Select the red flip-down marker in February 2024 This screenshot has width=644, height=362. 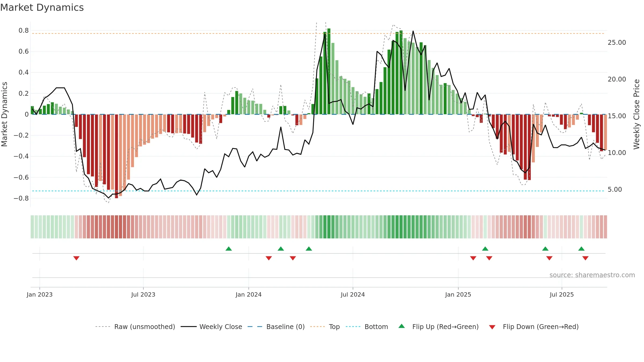[269, 258]
